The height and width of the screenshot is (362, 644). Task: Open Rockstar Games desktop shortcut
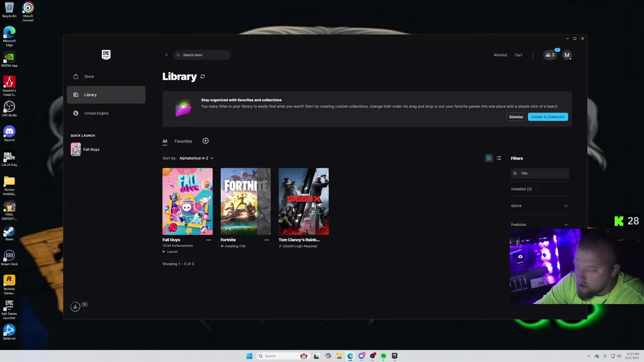(x=9, y=285)
